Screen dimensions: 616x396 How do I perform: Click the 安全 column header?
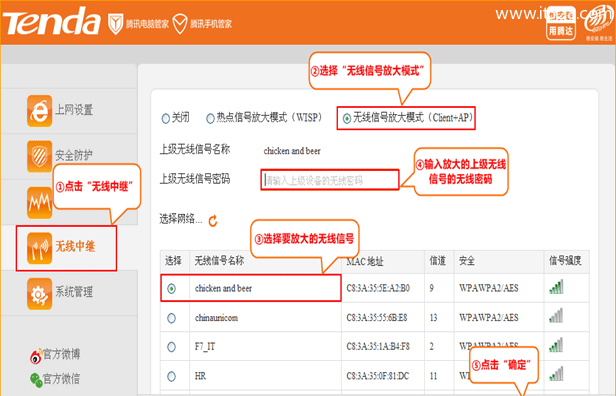click(467, 260)
